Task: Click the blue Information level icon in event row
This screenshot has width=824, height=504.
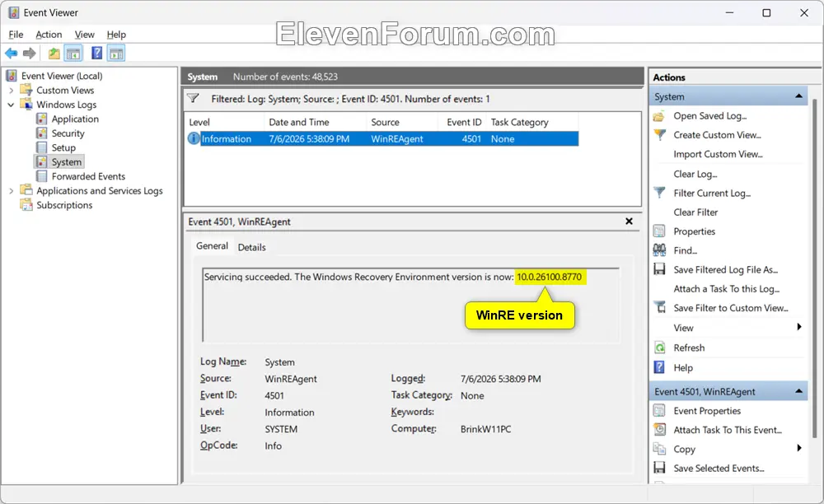Action: click(x=194, y=138)
